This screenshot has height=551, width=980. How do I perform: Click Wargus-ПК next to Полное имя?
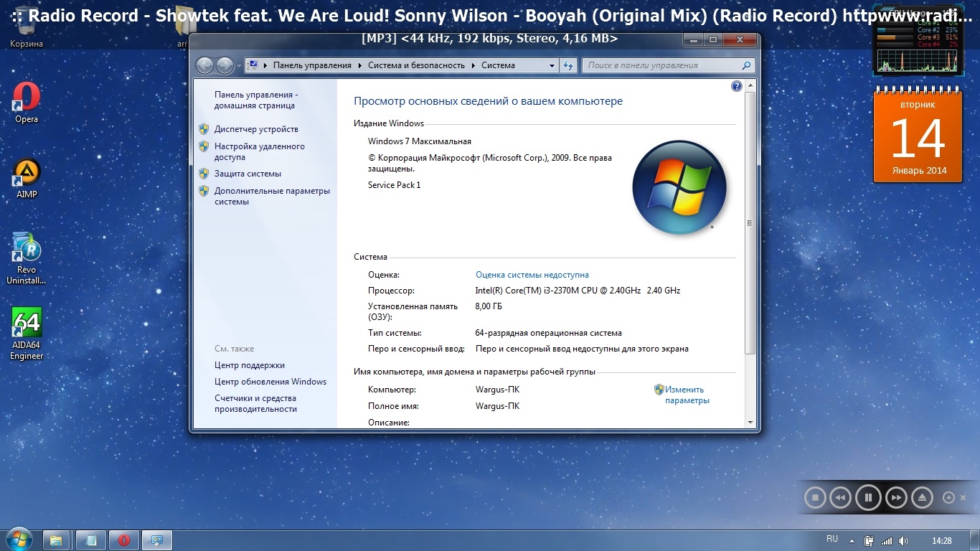[497, 406]
